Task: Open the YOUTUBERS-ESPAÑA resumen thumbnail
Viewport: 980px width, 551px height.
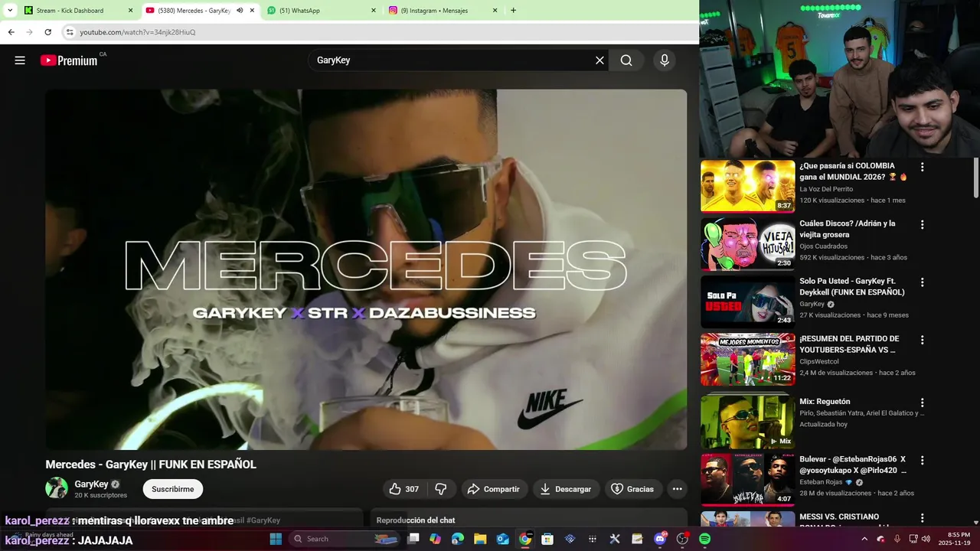Action: [x=748, y=359]
